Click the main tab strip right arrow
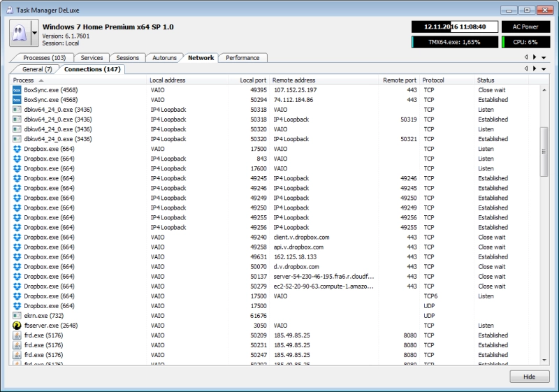 535,57
